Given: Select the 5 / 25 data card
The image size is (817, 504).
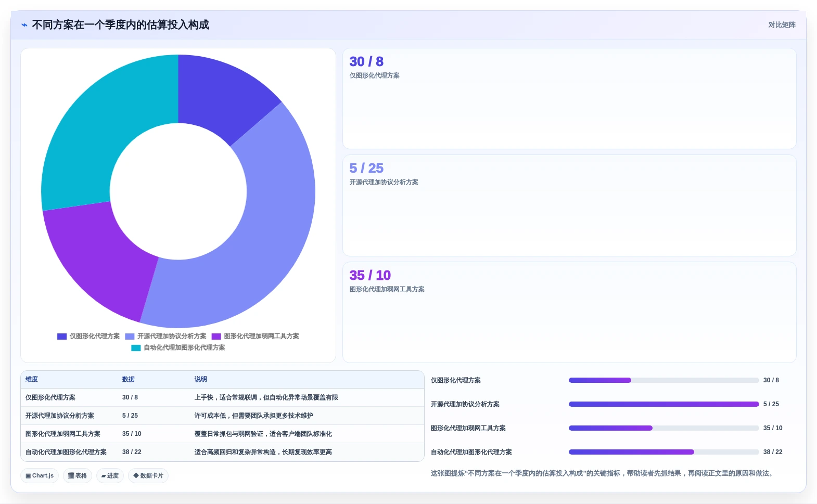Looking at the screenshot, I should (x=569, y=205).
